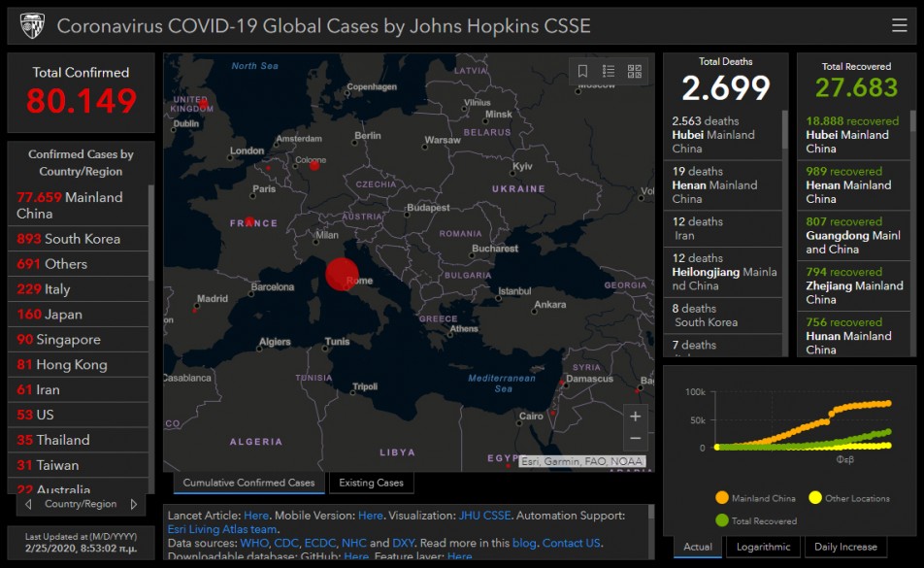924x568 pixels.
Task: Go to previous Country/Region list page
Action: [x=28, y=504]
